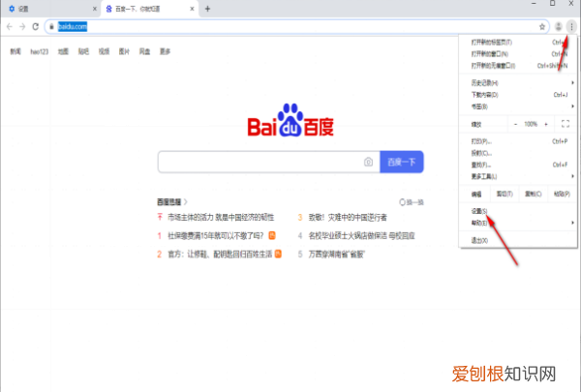Select 打开新的标签页(T) menu item
Image resolution: width=581 pixels, height=392 pixels.
518,43
